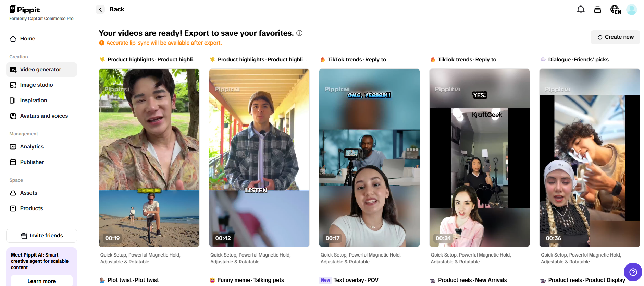Click Plot twist title text
The width and height of the screenshot is (644, 286).
[133, 280]
